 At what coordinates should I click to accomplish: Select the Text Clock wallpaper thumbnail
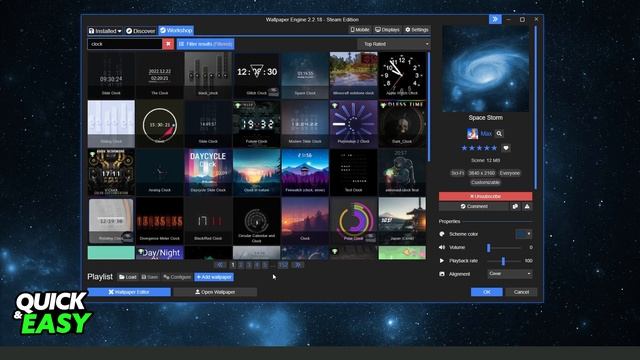353,172
